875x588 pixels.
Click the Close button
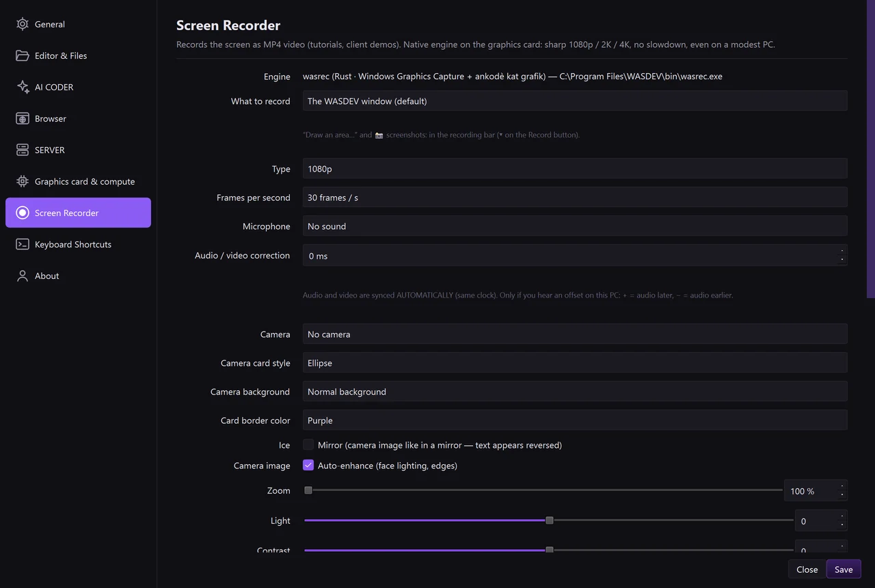coord(807,570)
